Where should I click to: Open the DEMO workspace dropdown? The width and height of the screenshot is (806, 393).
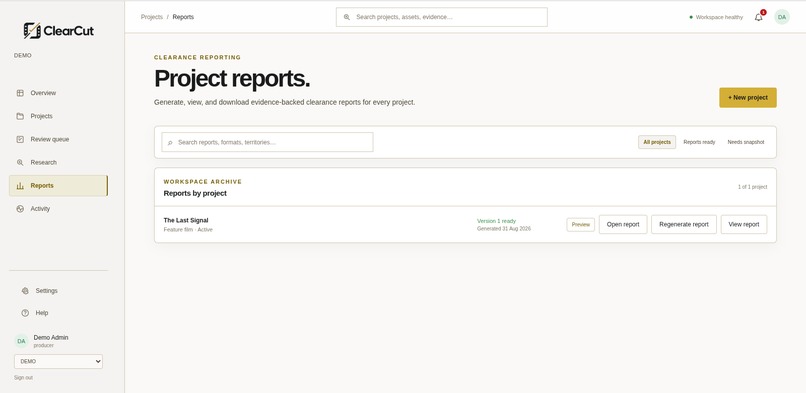58,361
